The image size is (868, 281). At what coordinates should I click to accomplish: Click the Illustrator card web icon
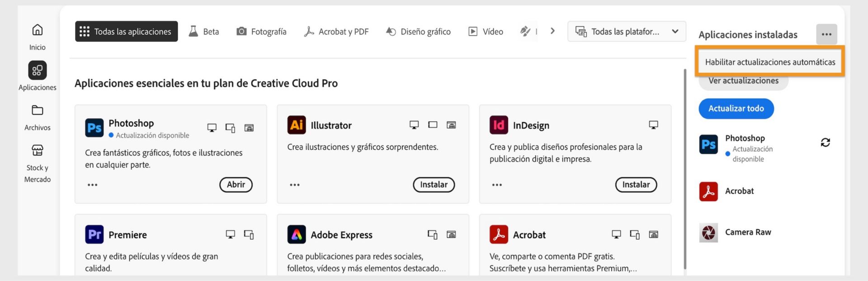[451, 124]
